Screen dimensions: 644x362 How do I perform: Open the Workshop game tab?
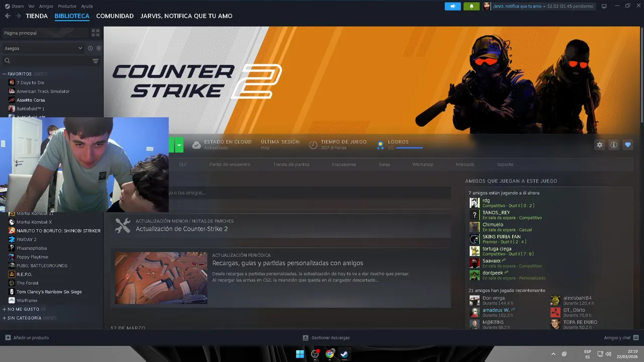point(423,164)
